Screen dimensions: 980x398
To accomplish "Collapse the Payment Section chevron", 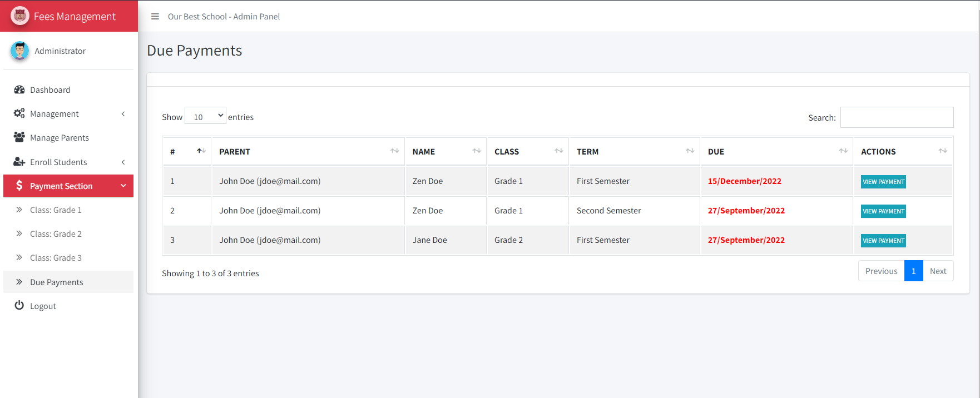I will point(123,186).
